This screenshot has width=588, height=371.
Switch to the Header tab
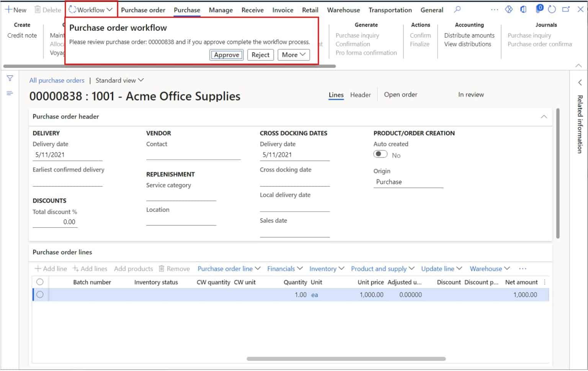[360, 95]
